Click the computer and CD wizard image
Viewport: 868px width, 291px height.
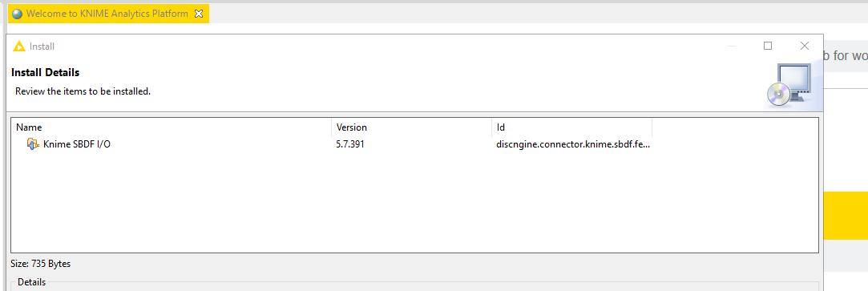(x=790, y=83)
